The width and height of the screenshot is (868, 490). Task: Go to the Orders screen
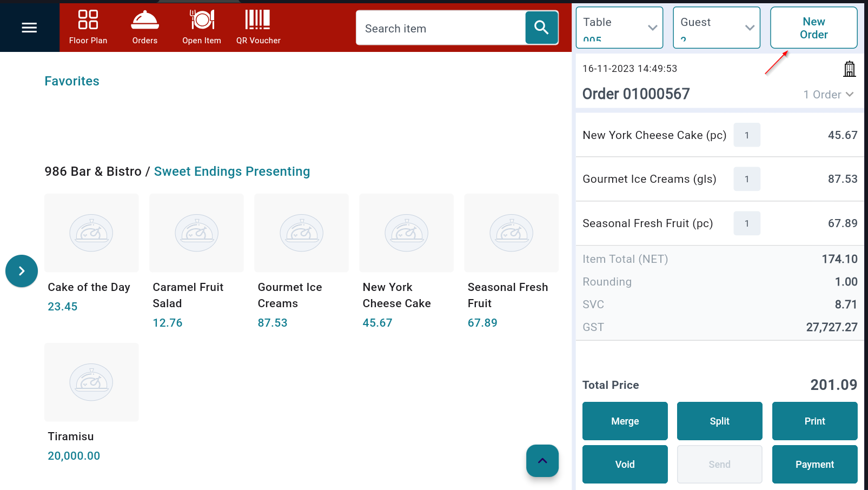(144, 27)
